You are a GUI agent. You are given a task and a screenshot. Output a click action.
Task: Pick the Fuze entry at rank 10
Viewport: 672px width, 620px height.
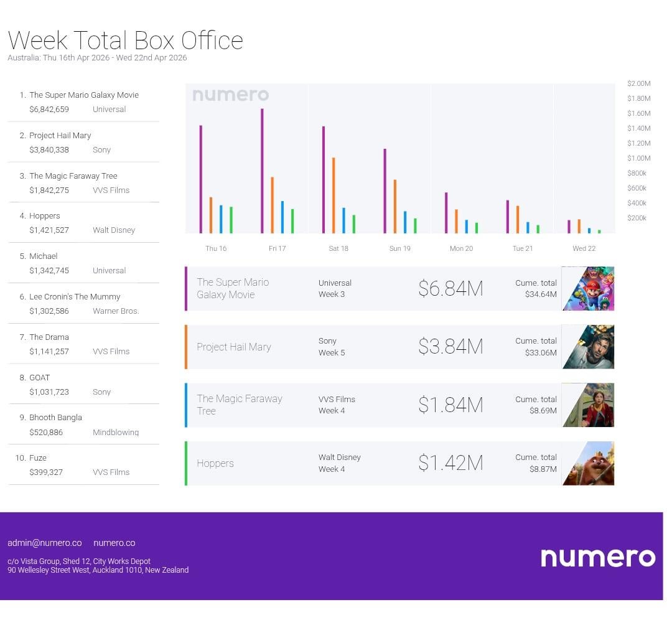click(x=38, y=458)
